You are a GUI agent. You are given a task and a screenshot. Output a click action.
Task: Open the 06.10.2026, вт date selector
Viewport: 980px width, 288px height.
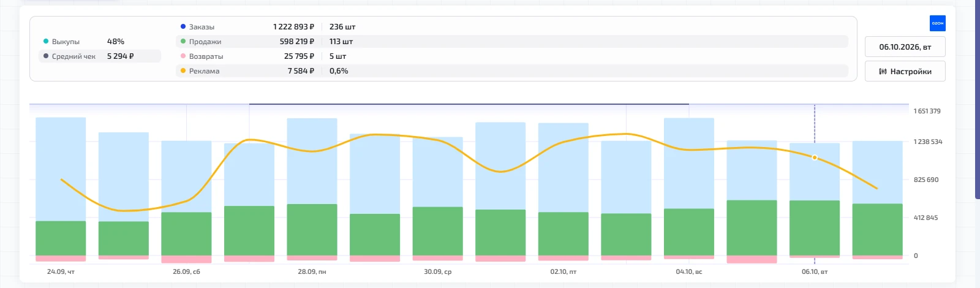tap(905, 47)
